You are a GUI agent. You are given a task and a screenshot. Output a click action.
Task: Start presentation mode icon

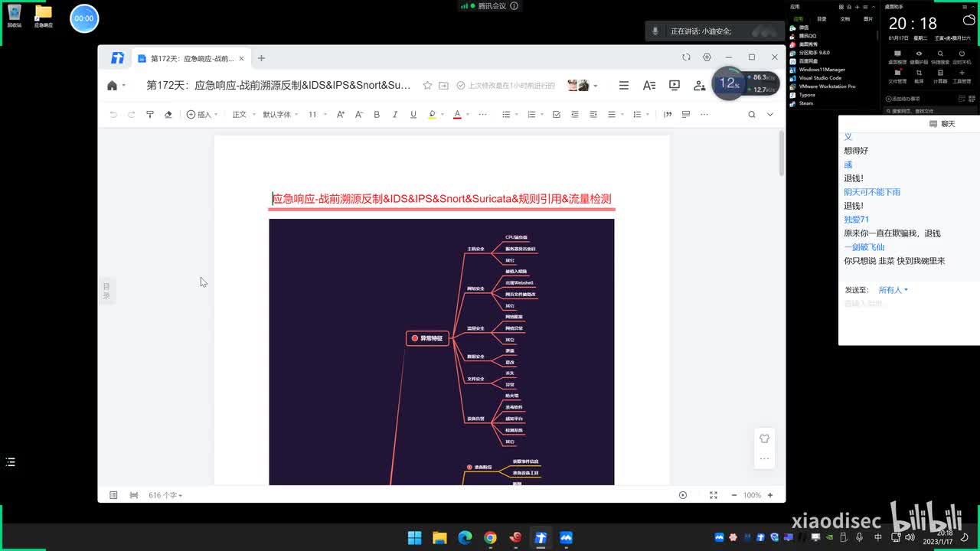tap(675, 86)
